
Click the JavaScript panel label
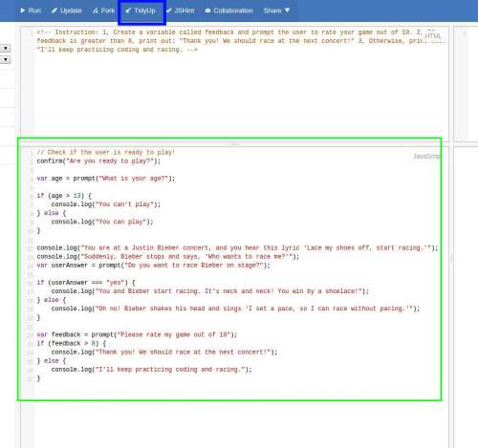pos(427,156)
